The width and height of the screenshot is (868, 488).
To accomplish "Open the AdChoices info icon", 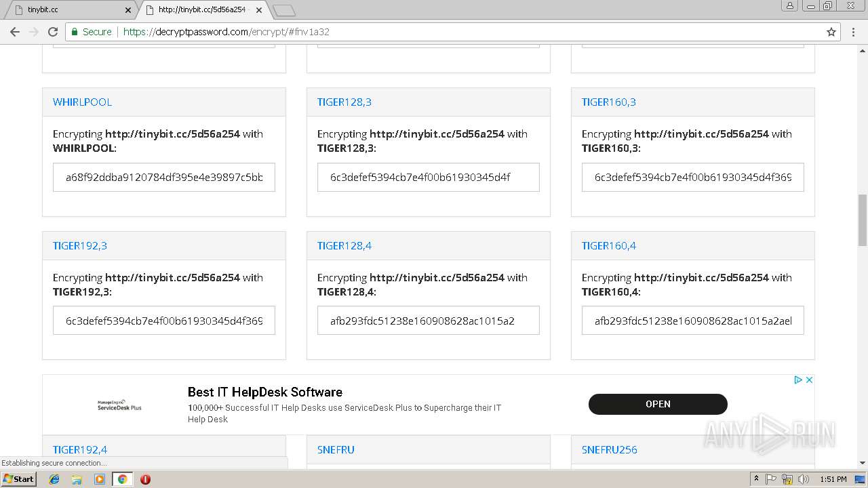I will [x=798, y=380].
